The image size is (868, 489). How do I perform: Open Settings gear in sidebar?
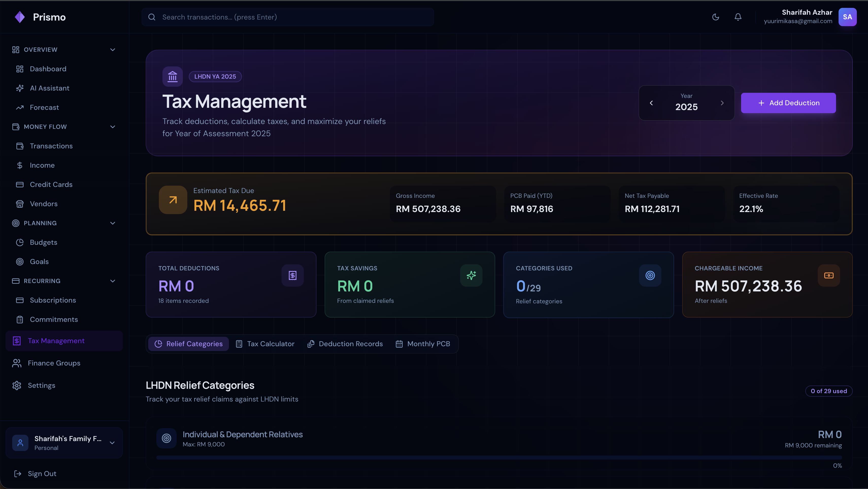17,385
